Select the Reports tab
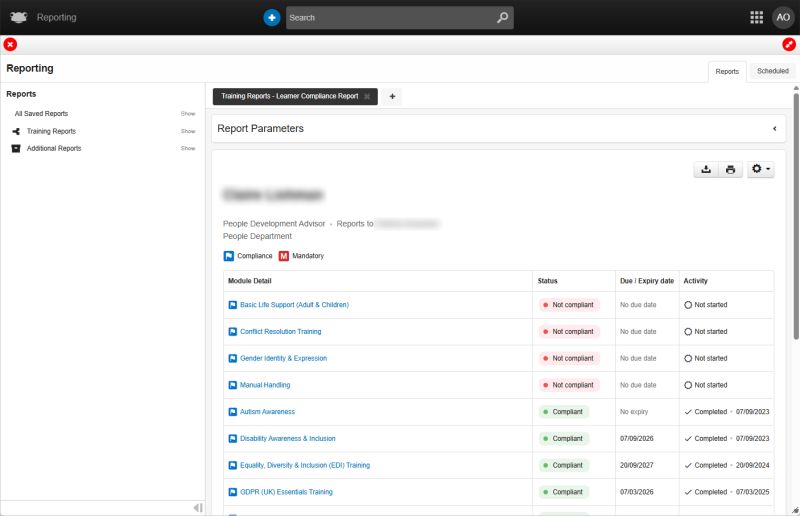Image resolution: width=800 pixels, height=516 pixels. [x=727, y=72]
